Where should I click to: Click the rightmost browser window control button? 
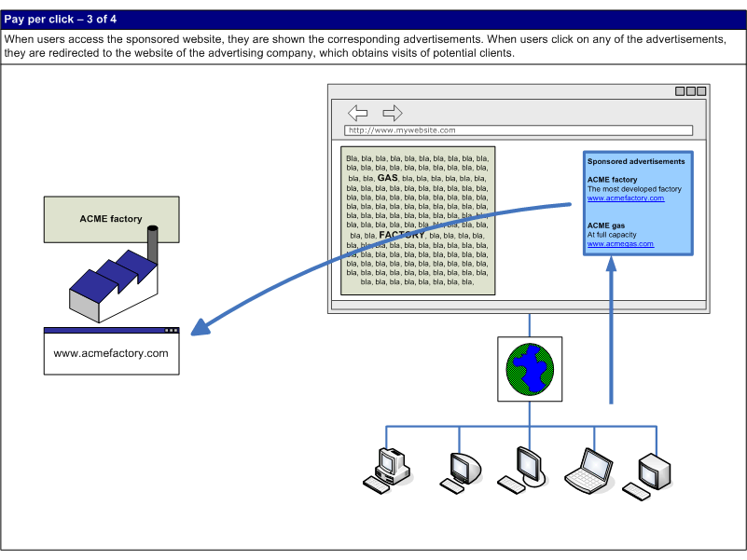pyautogui.click(x=701, y=91)
